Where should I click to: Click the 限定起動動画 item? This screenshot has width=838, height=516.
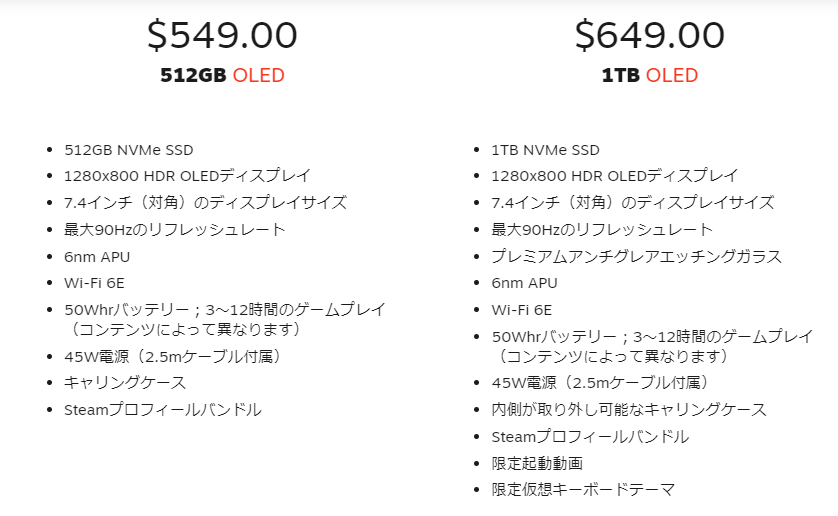(x=537, y=463)
